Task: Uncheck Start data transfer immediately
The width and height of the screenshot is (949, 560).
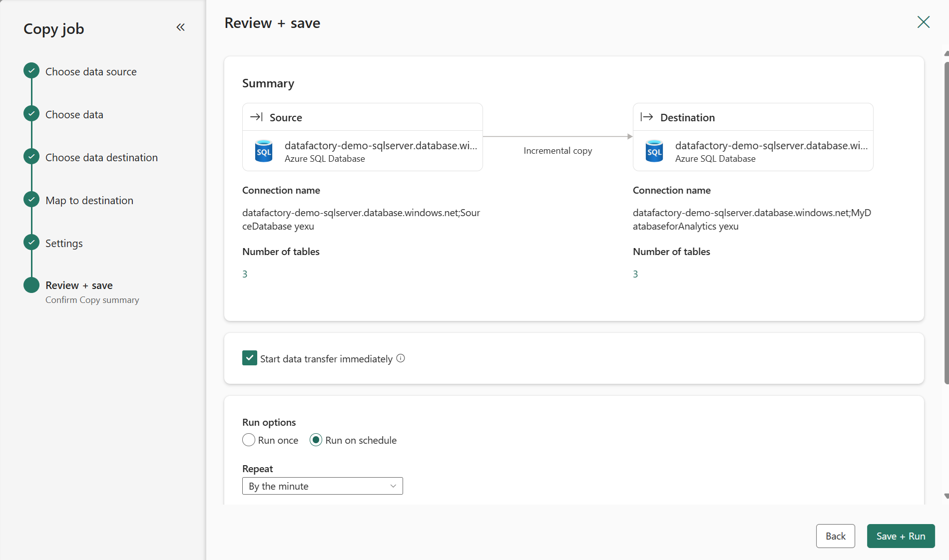Action: (x=250, y=358)
